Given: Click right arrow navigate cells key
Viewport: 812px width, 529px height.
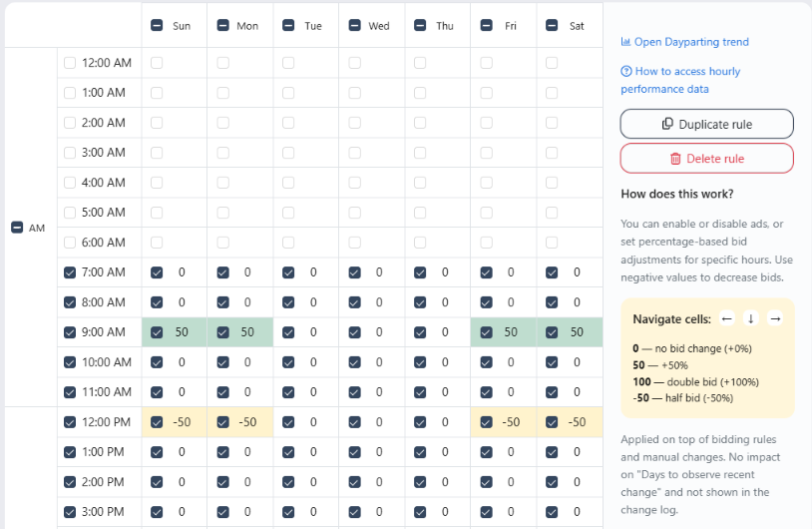Looking at the screenshot, I should (775, 318).
